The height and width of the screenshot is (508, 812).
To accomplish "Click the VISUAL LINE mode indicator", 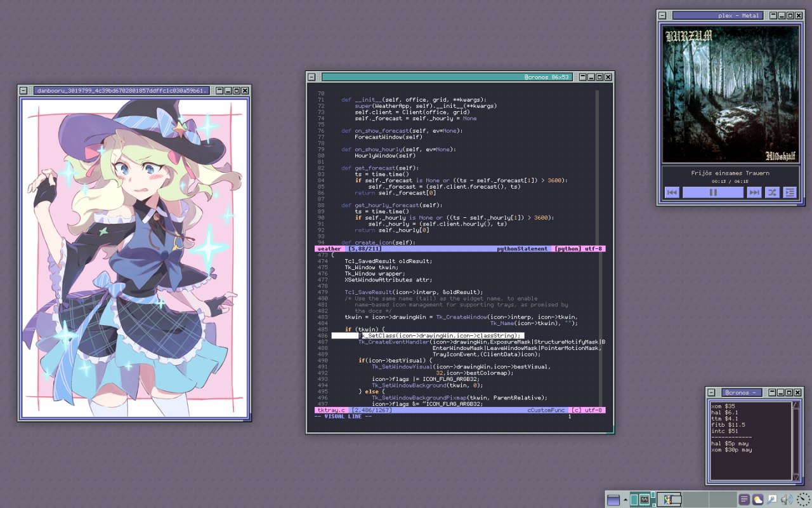I will tap(344, 417).
